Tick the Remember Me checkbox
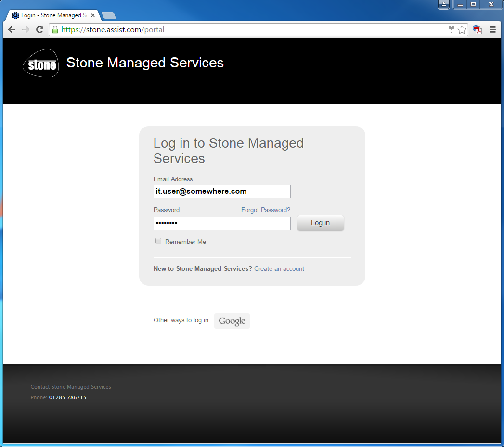This screenshot has width=504, height=447. [x=158, y=241]
